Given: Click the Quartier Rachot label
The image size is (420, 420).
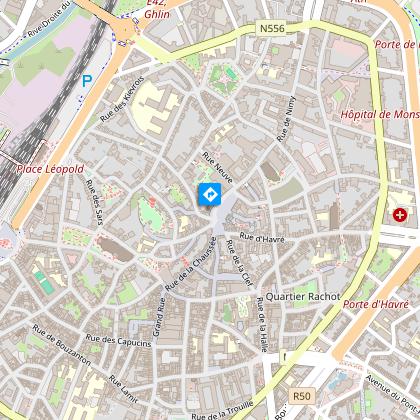Looking at the screenshot, I should coord(303,296).
